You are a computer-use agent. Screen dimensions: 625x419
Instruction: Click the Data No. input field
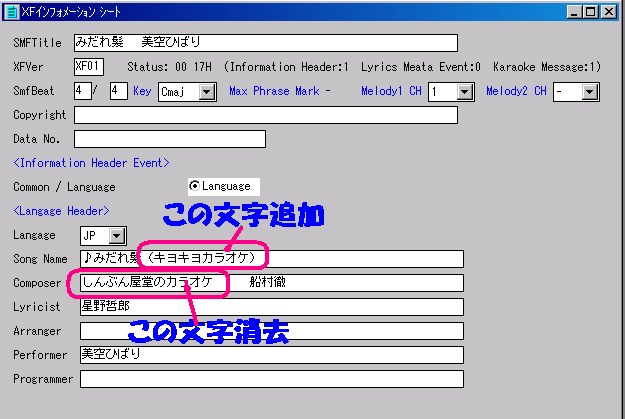tap(170, 139)
